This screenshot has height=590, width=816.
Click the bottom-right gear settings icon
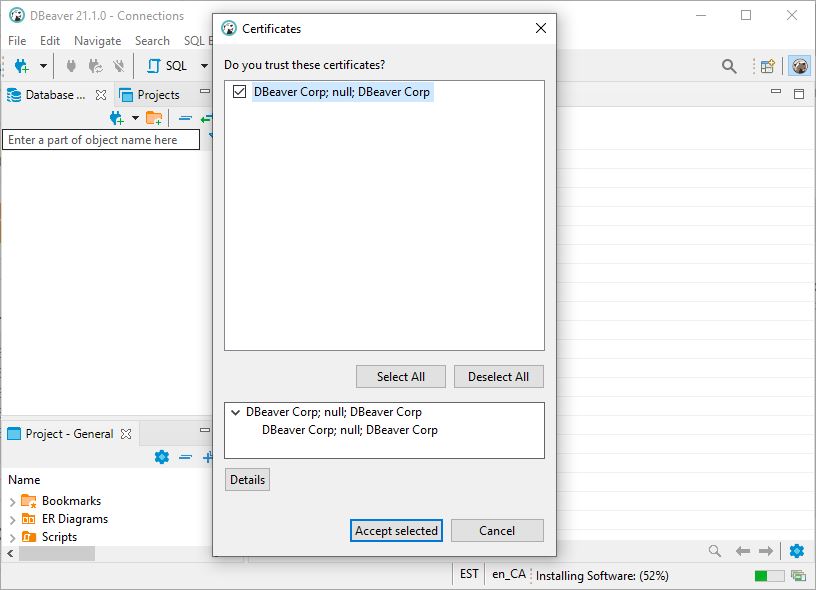[797, 551]
